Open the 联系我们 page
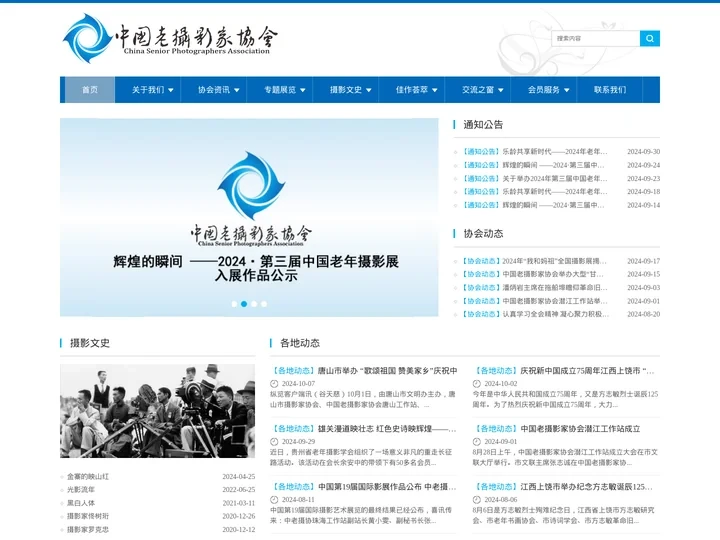720x540 pixels. (x=610, y=90)
